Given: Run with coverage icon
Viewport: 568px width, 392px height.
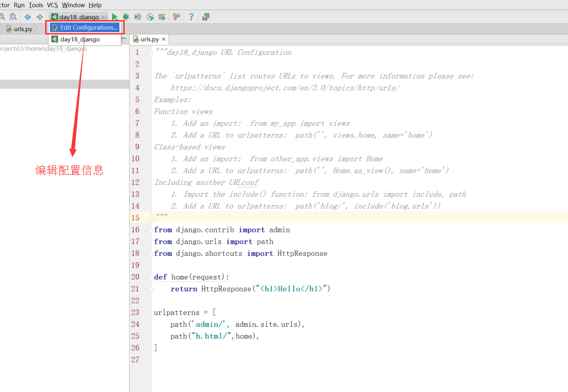Looking at the screenshot, I should [138, 17].
